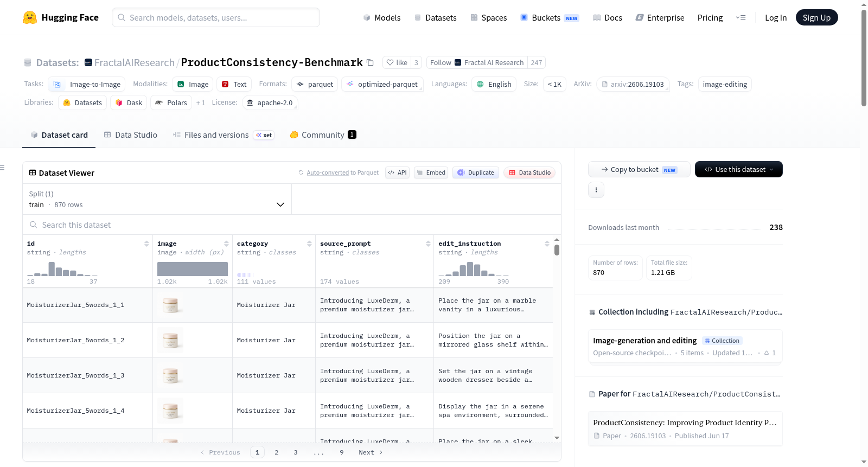Open the FractalAIResearch organization link
This screenshot has height=467, width=868.
coord(134,62)
